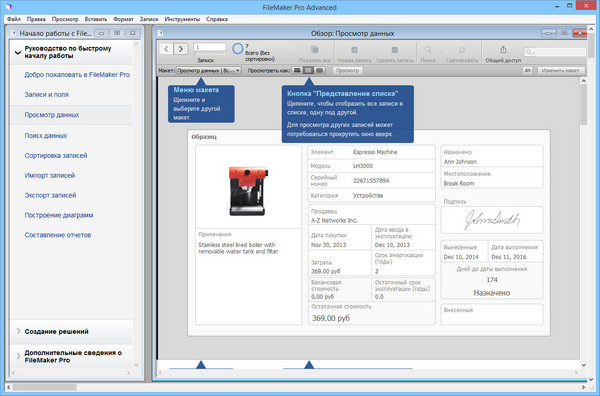
Task: Click the Stainless steel lined boiler note text
Action: (x=238, y=248)
